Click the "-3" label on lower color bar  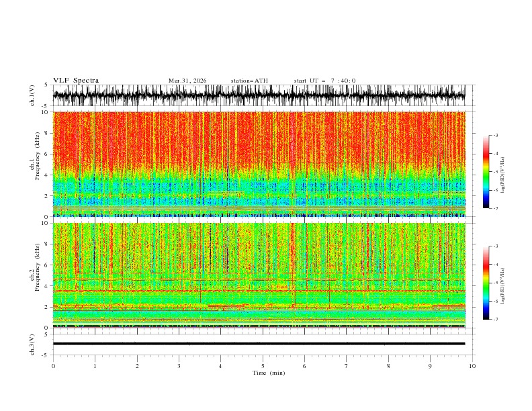pos(495,246)
